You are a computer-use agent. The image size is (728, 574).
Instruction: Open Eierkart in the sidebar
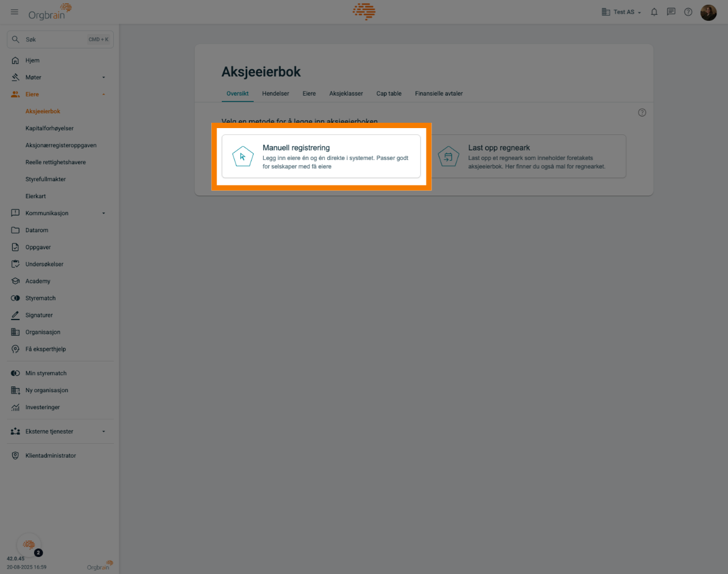click(36, 197)
